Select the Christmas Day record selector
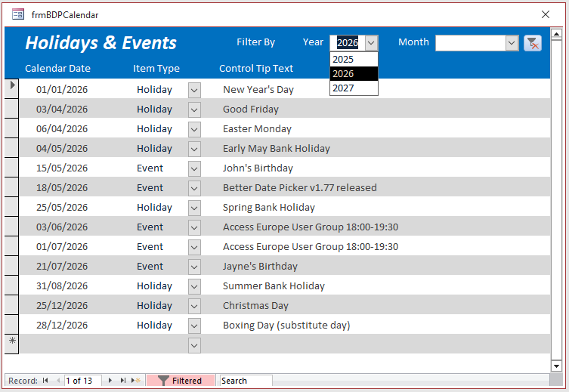The image size is (569, 392). [x=11, y=304]
